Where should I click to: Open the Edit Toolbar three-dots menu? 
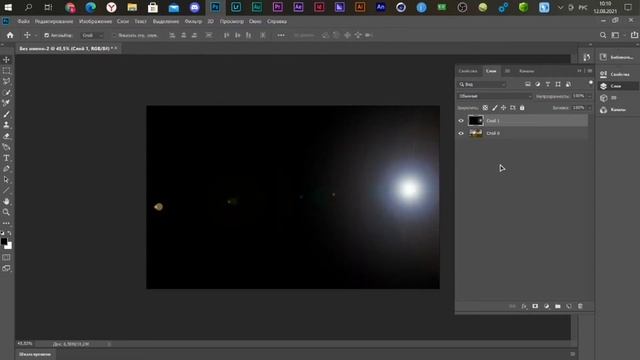click(x=6, y=223)
